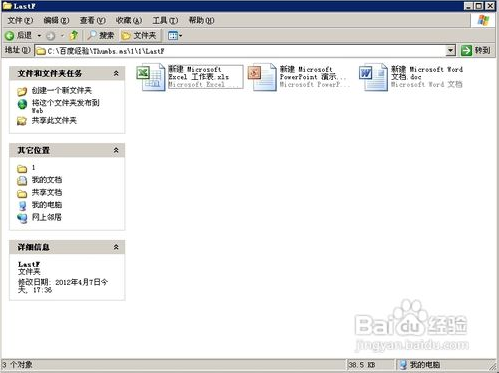Click the Back (后退) arrow icon
The image size is (499, 373).
pos(10,35)
